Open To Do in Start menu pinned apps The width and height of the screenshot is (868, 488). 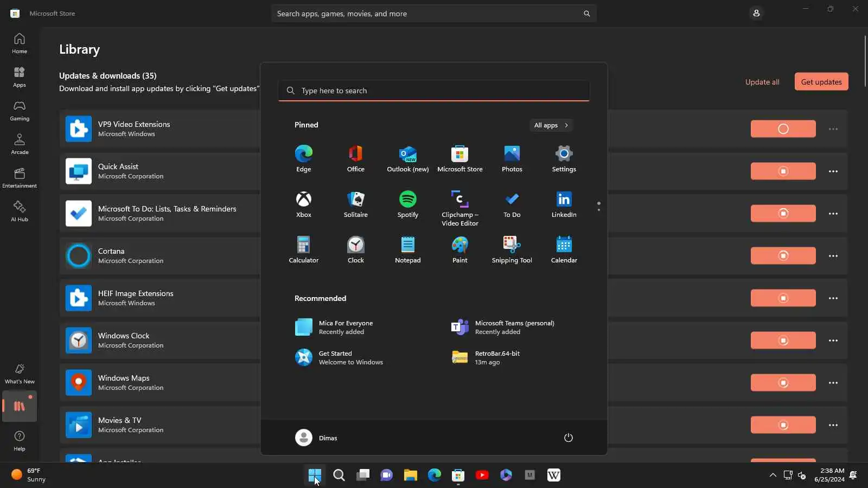tap(512, 204)
